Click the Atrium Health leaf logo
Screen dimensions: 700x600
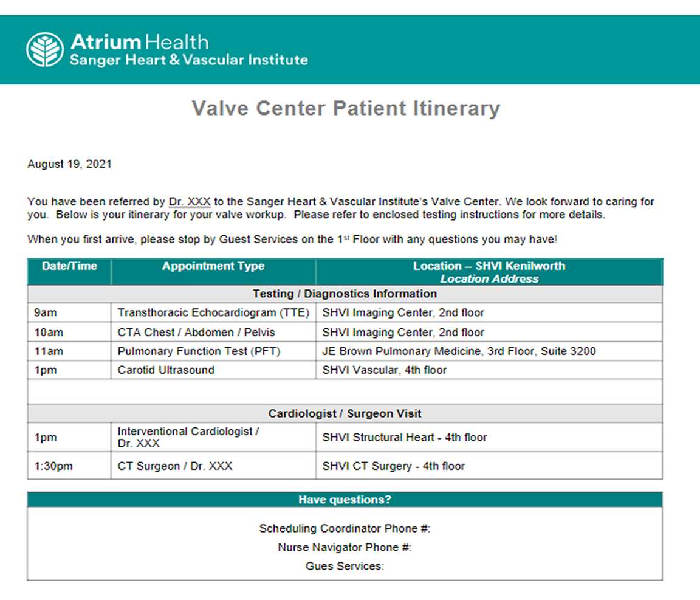(x=45, y=49)
